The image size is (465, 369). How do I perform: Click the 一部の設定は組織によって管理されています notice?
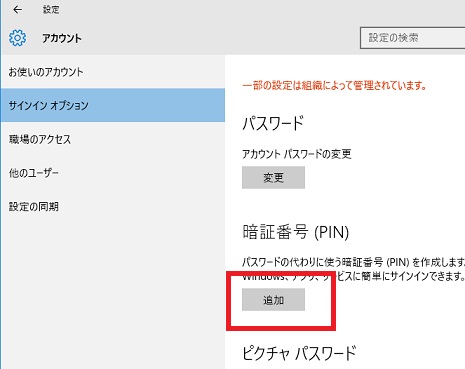click(334, 86)
